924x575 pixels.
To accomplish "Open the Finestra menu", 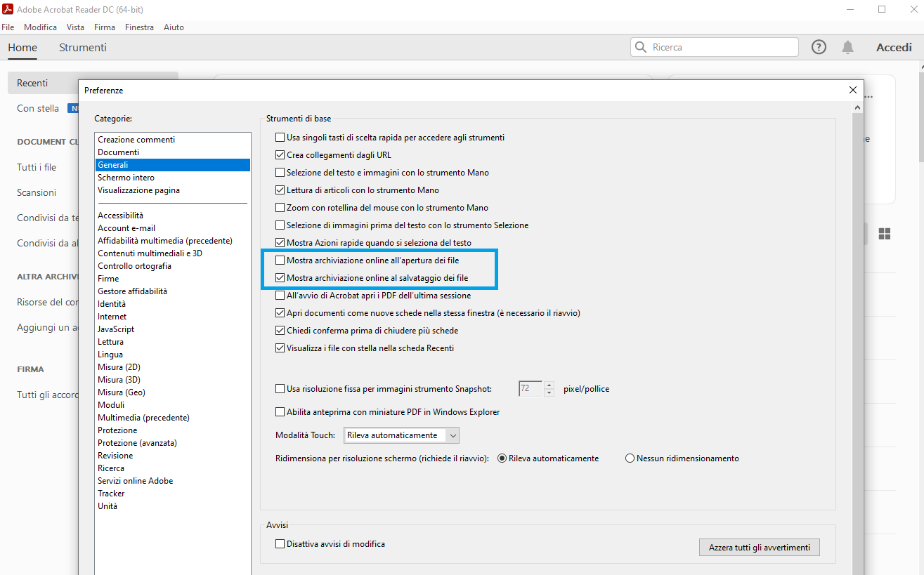I will click(x=139, y=27).
